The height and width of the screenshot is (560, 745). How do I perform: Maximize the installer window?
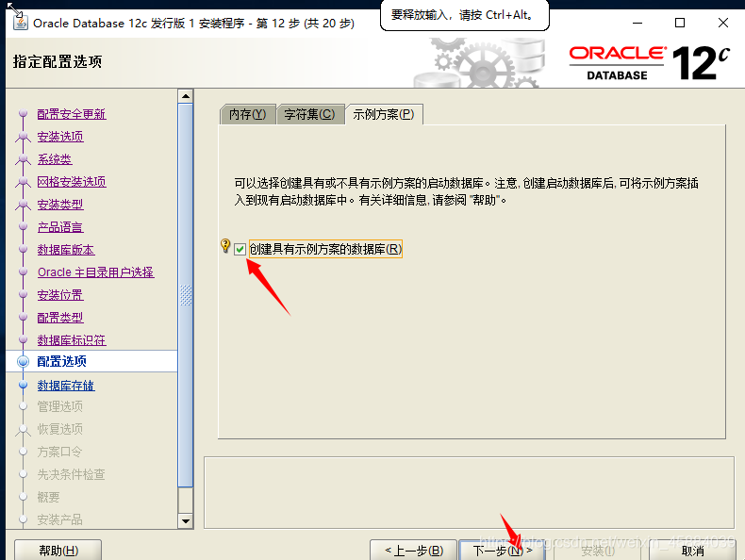680,23
